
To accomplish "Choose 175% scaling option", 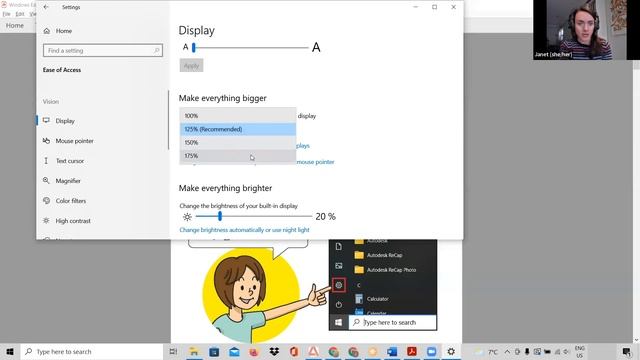I will click(238, 156).
